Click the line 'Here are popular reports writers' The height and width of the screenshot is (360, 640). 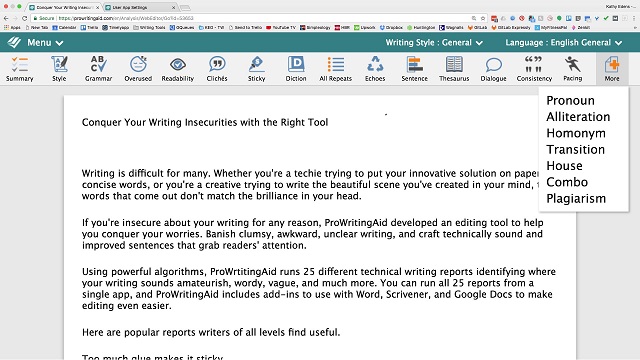[211, 332]
